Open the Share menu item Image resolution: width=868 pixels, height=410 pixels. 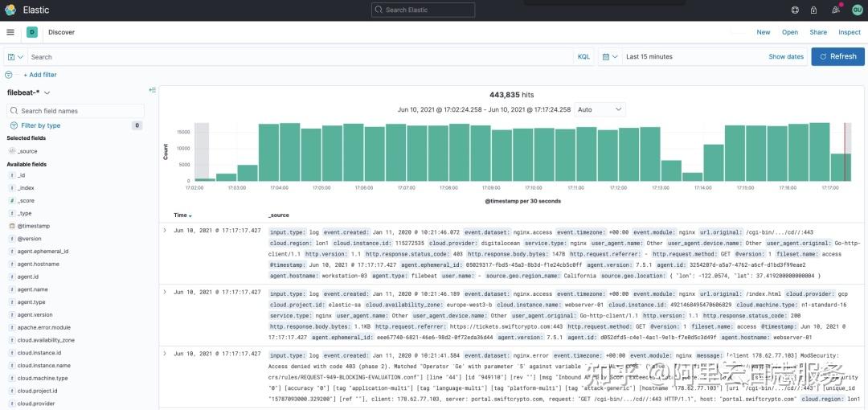pyautogui.click(x=818, y=32)
